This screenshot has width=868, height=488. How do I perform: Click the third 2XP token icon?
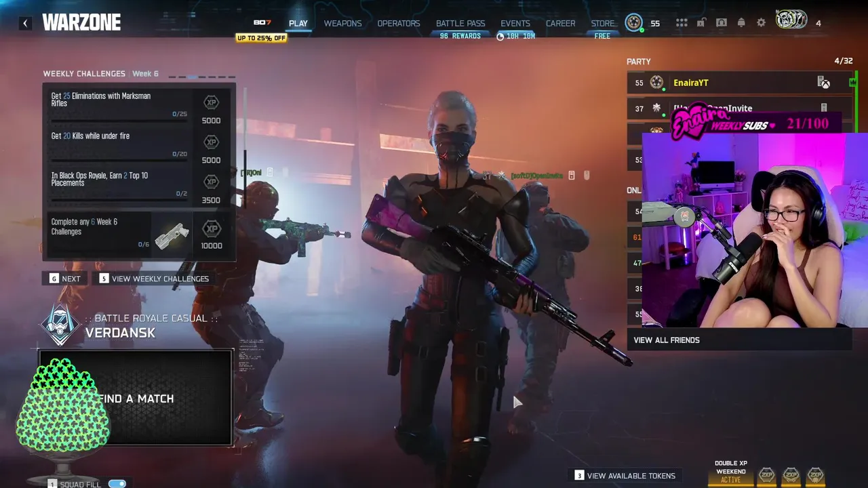815,475
